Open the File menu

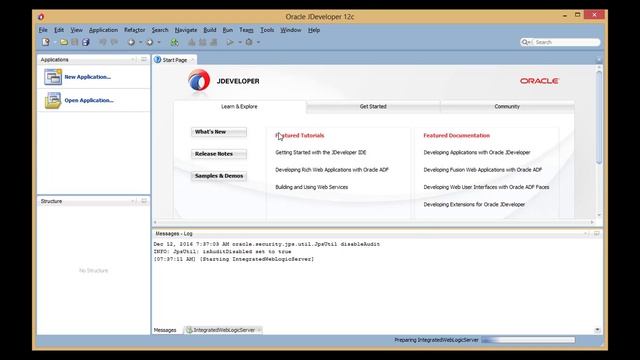click(x=43, y=30)
